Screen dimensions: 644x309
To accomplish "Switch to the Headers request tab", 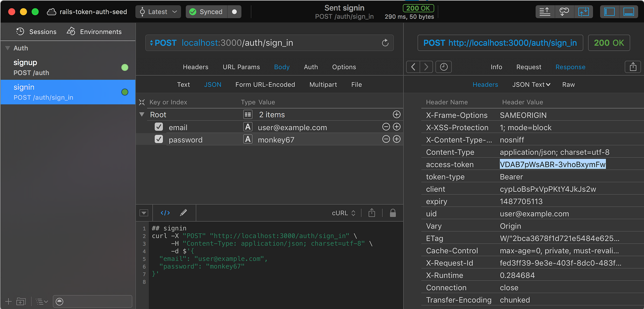I will coord(195,67).
